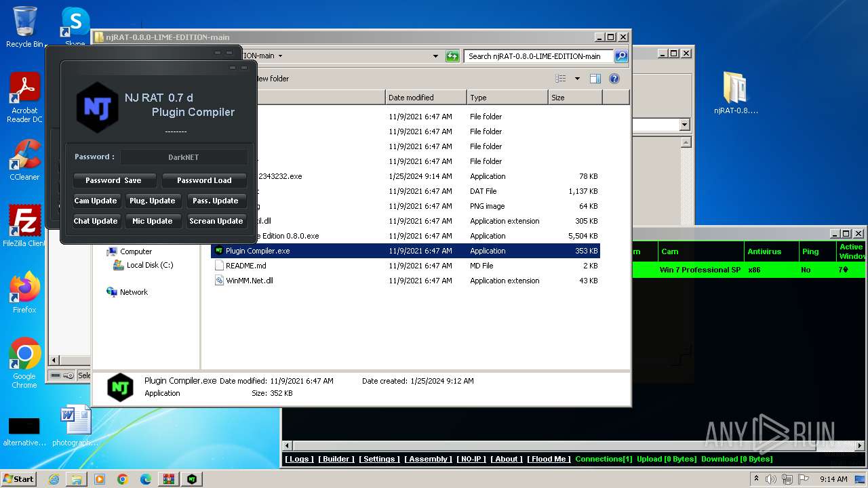Open the Firefox desktop icon
The height and width of the screenshot is (488, 868).
(x=24, y=292)
